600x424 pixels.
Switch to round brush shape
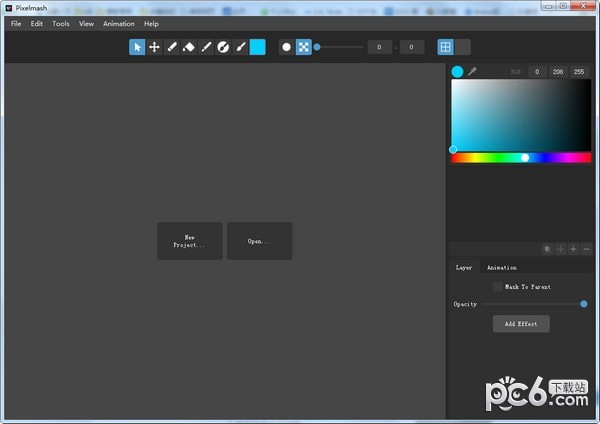pyautogui.click(x=286, y=47)
